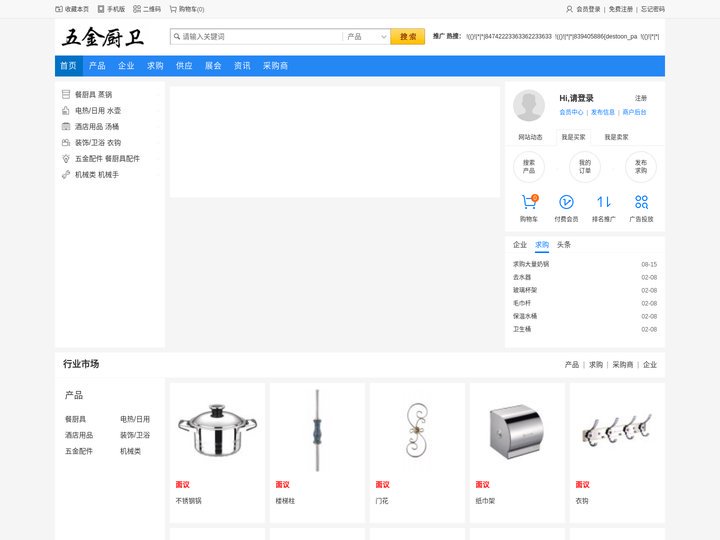Click the 楼梯柱 product image

317,430
